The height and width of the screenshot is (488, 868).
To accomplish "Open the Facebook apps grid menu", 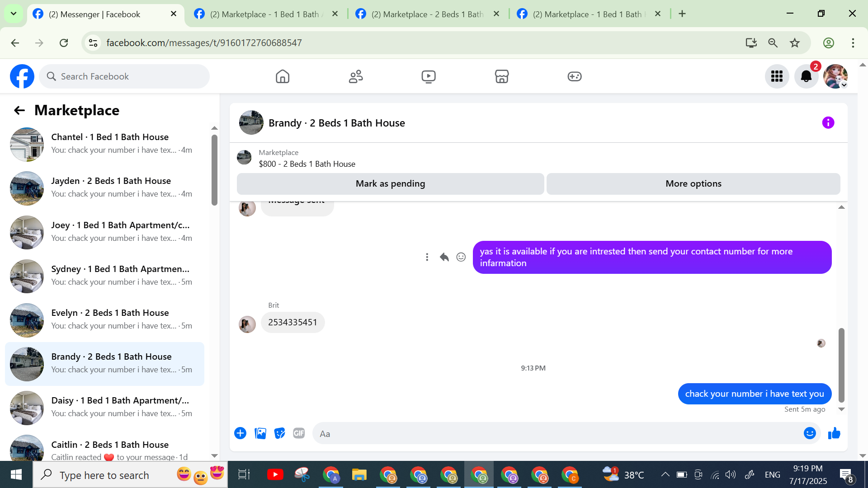I will (x=777, y=76).
